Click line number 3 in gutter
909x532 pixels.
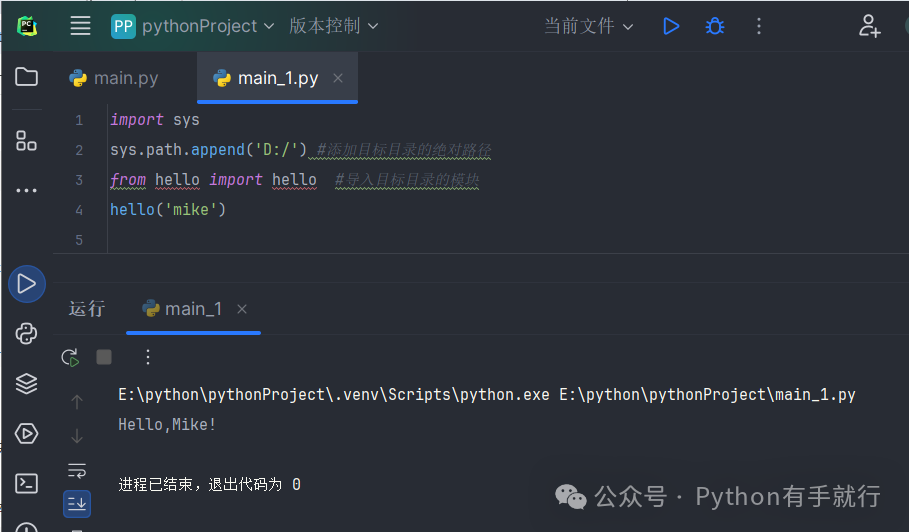pos(79,180)
